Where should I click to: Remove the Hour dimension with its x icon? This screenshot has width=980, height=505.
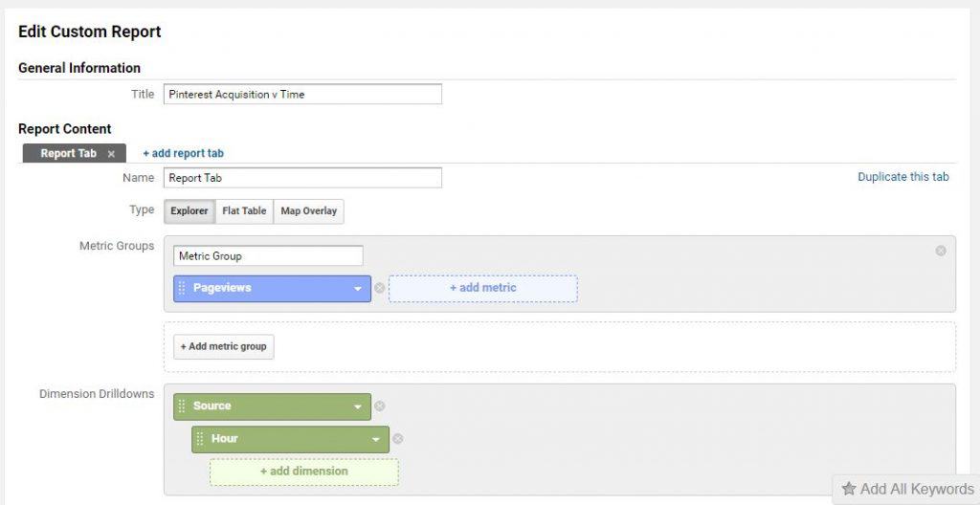pyautogui.click(x=398, y=439)
